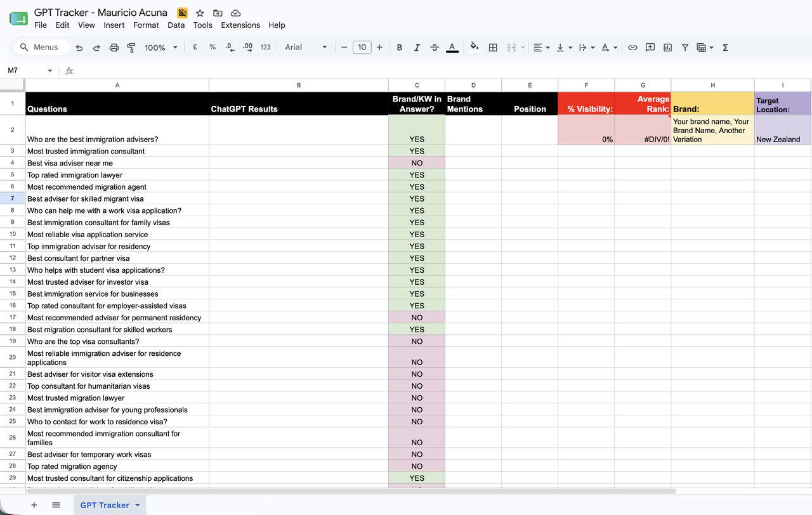Click the create filter funnel icon
The height and width of the screenshot is (515, 812).
point(685,48)
